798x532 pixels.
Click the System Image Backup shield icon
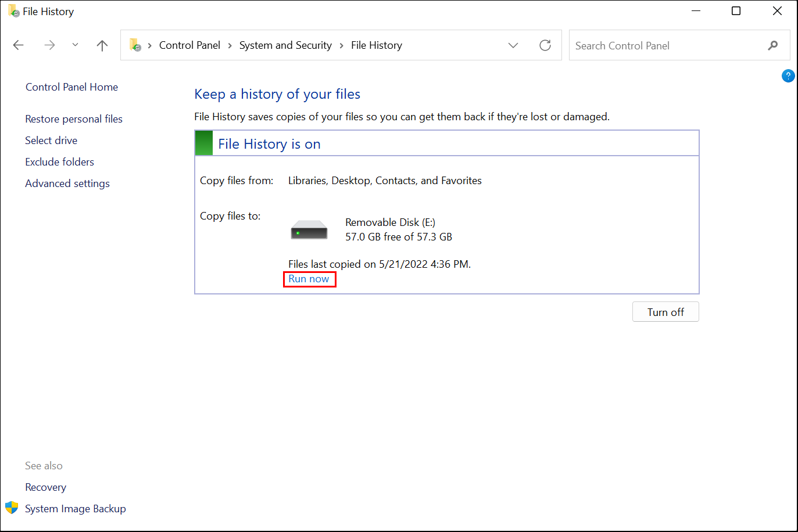click(12, 508)
